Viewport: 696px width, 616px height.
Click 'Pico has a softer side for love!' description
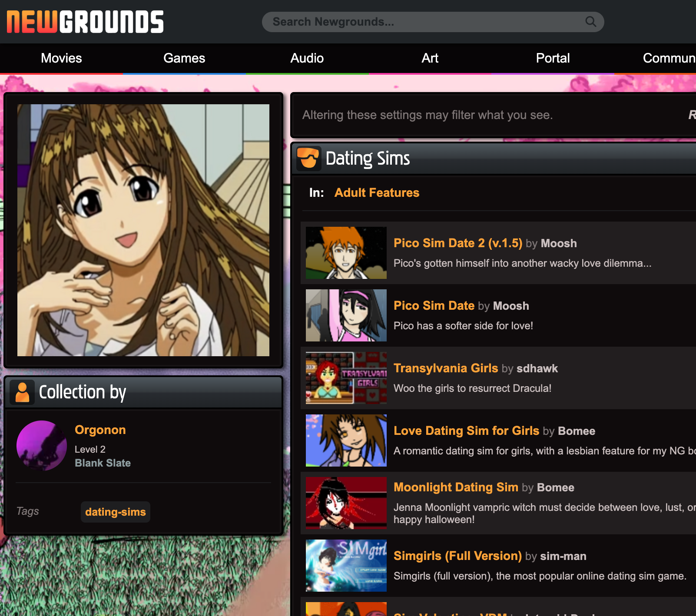[463, 326]
